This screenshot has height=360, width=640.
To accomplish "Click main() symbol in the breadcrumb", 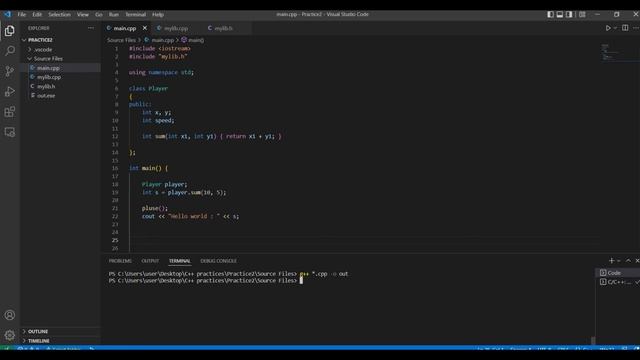I will pos(196,40).
